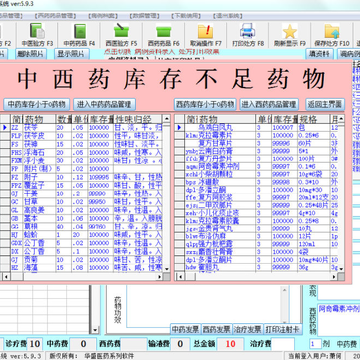
Task: Click 规格 column header in right table
Action: click(x=313, y=119)
